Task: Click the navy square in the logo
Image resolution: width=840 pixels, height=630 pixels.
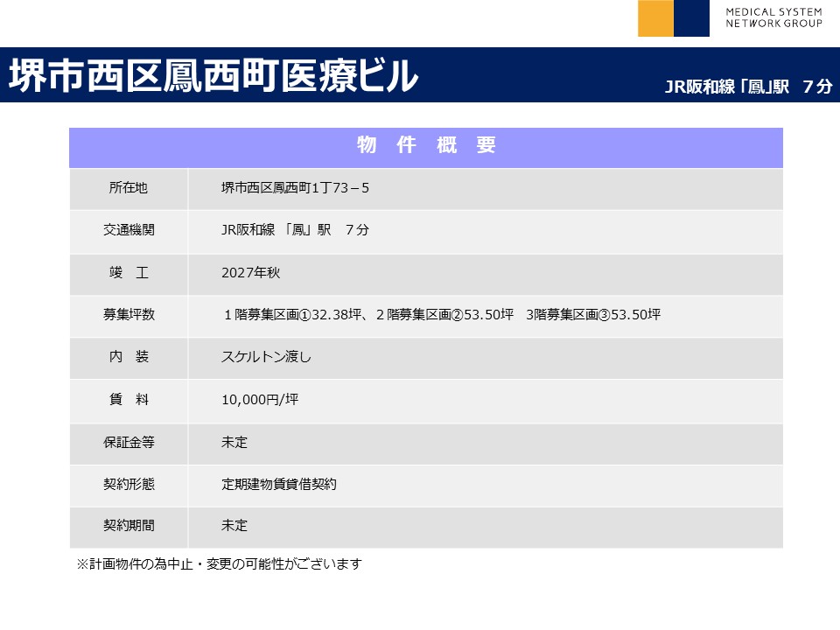Action: 691,18
